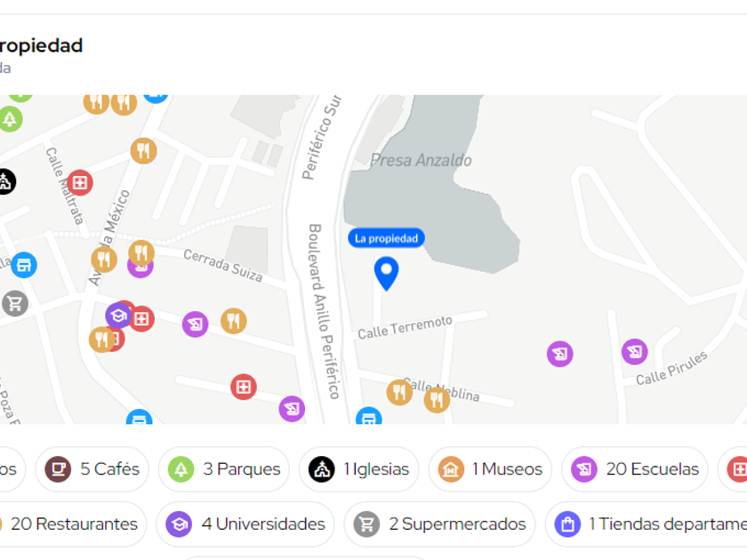Toggle the 1 Museos filter chip
This screenshot has width=747, height=560.
coord(490,469)
